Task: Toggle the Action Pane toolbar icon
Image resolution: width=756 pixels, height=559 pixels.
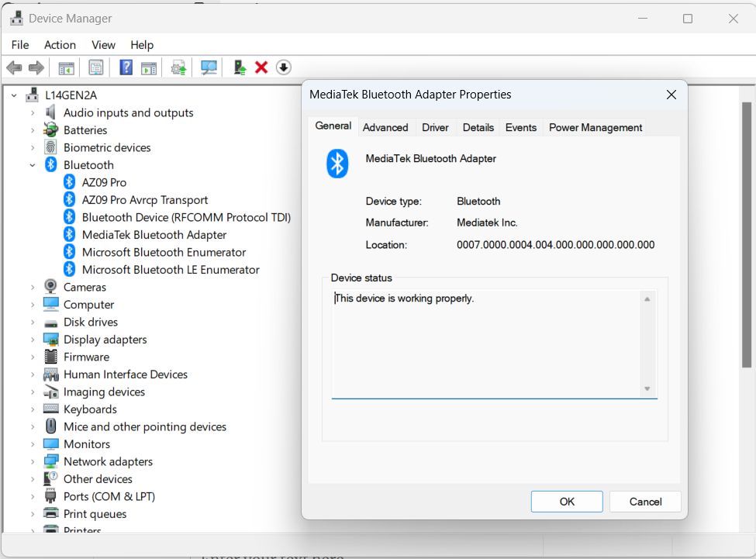Action: pos(149,67)
